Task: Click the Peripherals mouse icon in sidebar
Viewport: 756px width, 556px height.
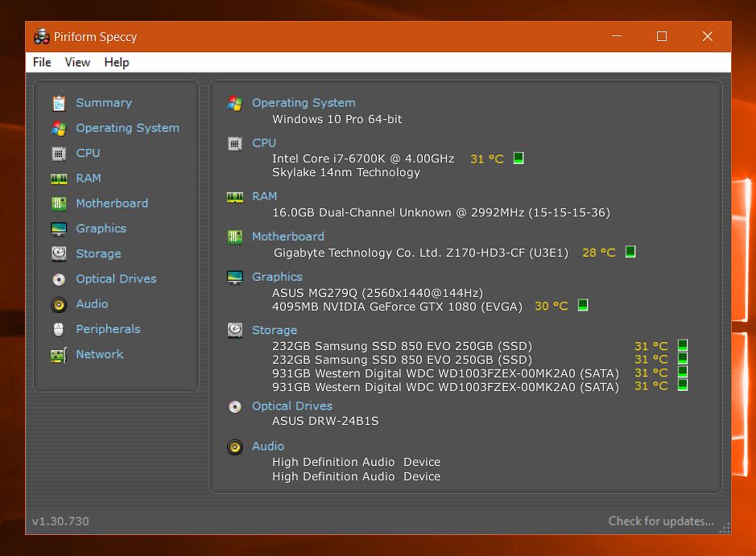Action: point(59,330)
